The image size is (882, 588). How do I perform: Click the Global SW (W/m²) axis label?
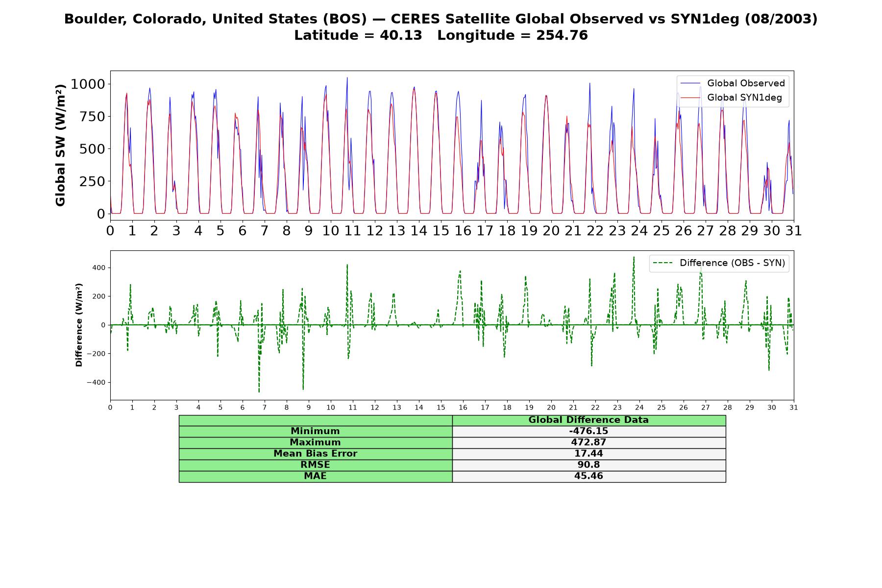tap(60, 145)
